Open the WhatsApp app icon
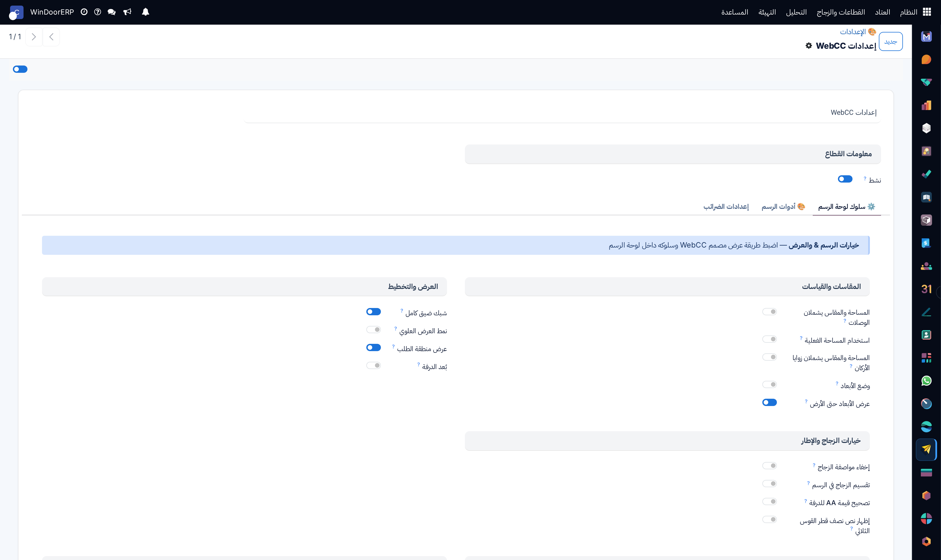The width and height of the screenshot is (941, 560). tap(926, 381)
